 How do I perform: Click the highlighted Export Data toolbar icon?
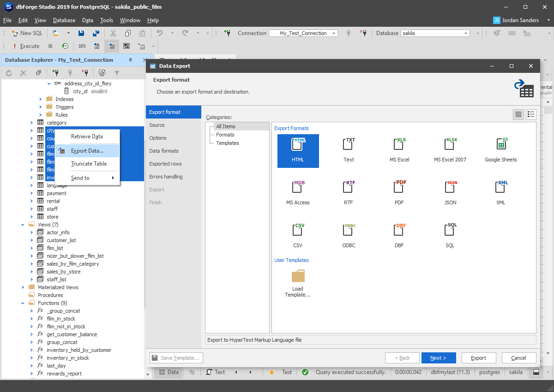click(111, 46)
